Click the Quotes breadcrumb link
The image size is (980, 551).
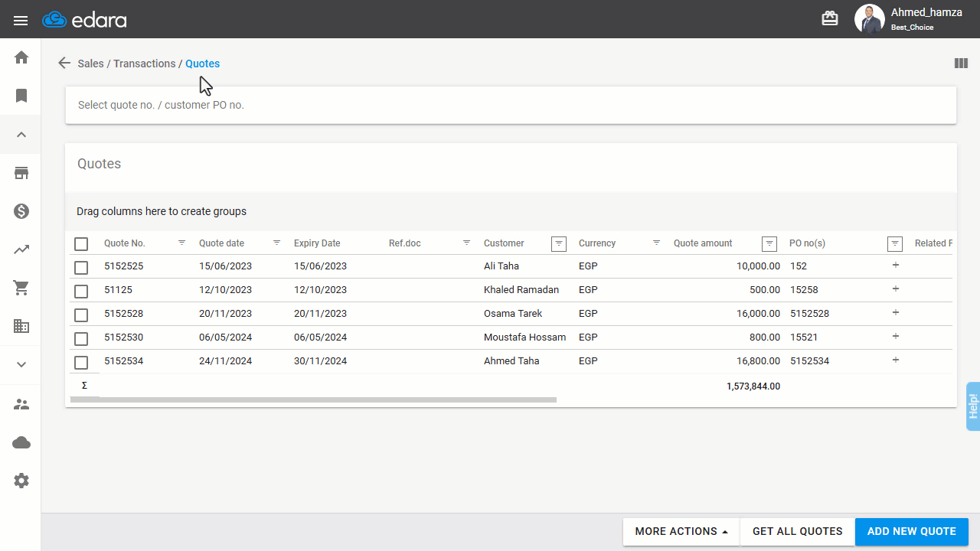tap(203, 64)
